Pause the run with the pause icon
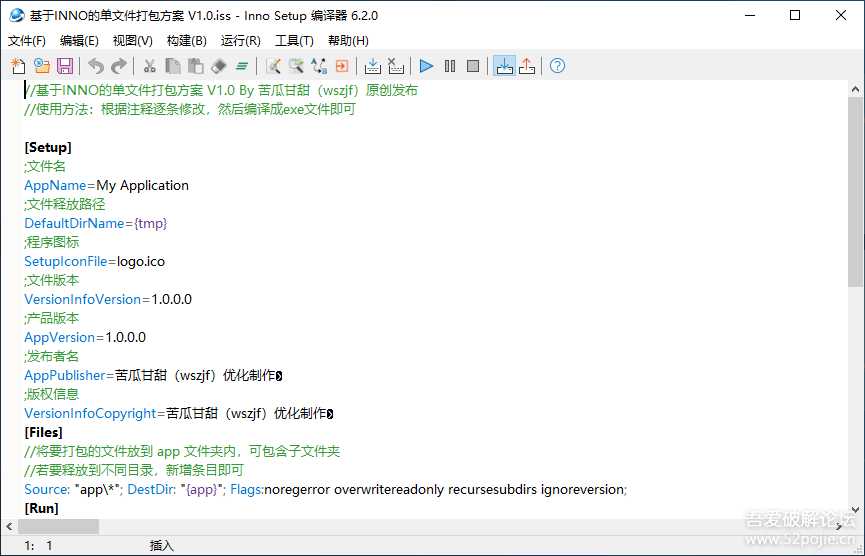The width and height of the screenshot is (865, 556). coord(450,66)
